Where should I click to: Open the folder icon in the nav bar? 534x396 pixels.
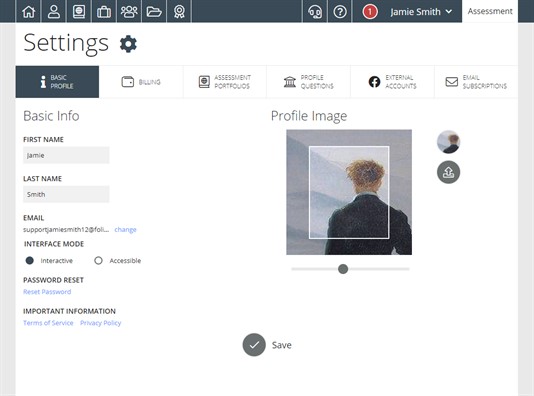[154, 12]
